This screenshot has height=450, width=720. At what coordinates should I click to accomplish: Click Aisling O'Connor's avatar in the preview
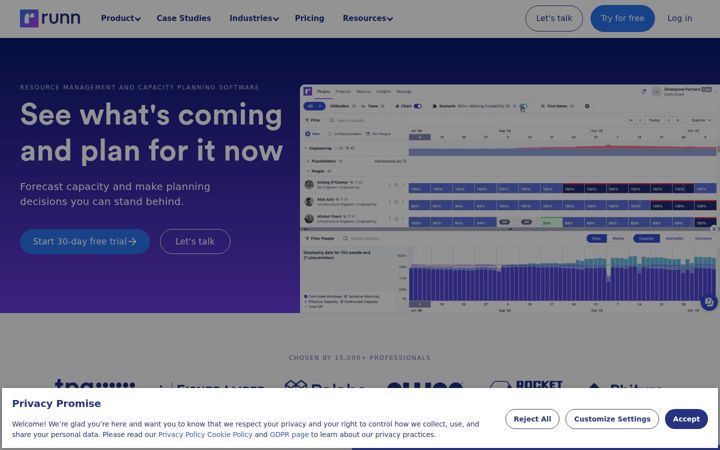(x=309, y=185)
